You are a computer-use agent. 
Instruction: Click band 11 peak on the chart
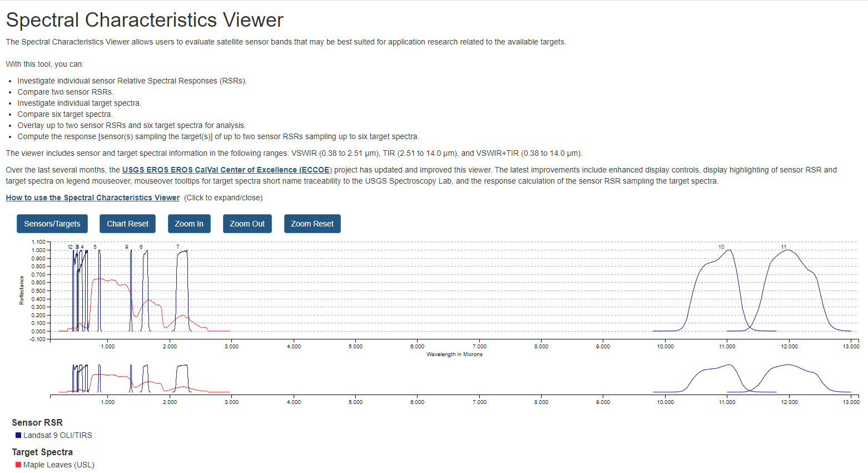787,250
